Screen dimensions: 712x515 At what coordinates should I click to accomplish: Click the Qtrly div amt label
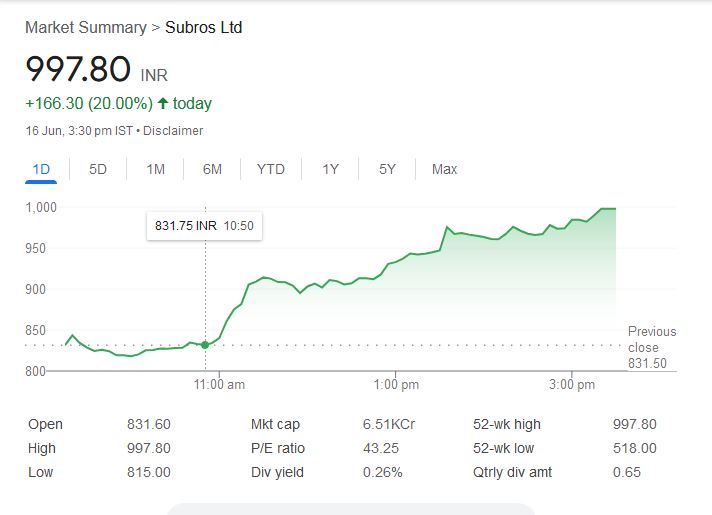(512, 472)
